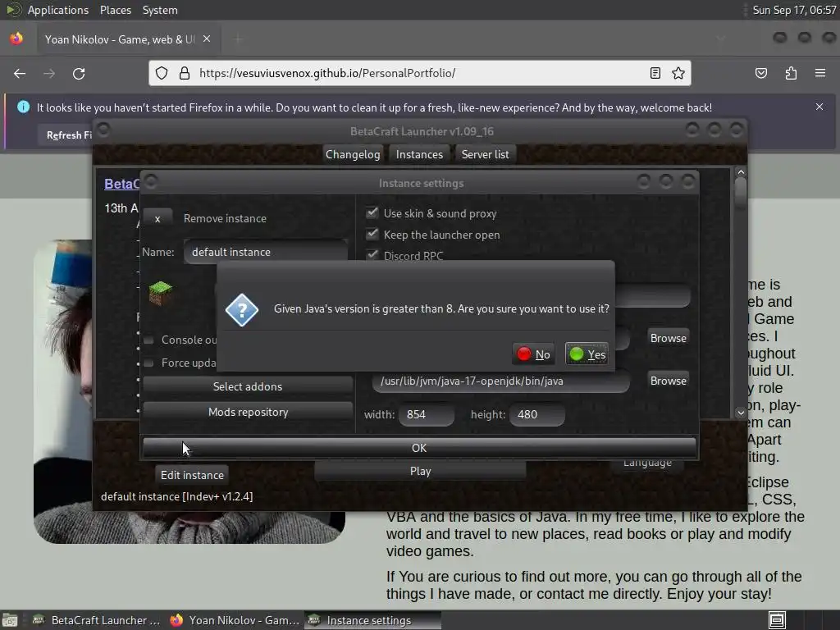Click the workspace switcher icon in bottom panel
This screenshot has width=840, height=630.
pos(778,620)
